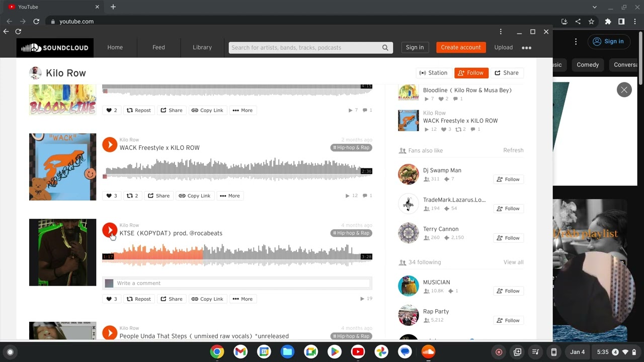Click the Hip-hop & Rap tag on WACK Freestyle
The image size is (644, 362).
pos(351,148)
